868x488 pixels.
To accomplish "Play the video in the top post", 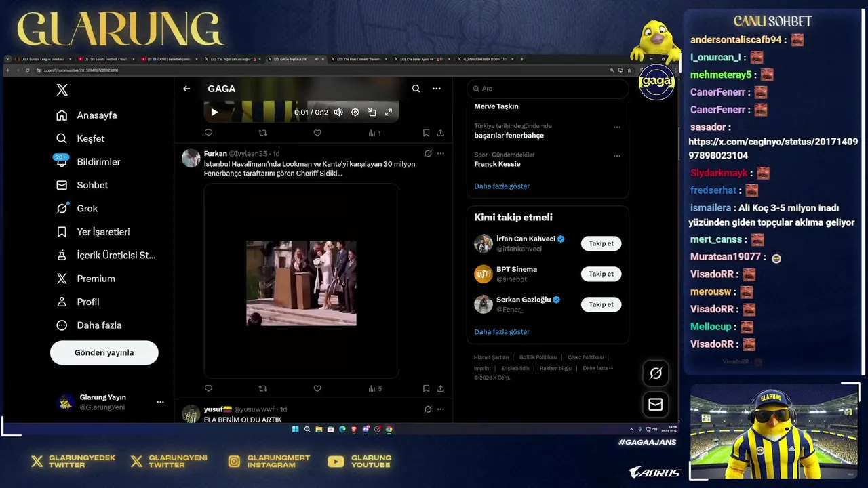I will 214,112.
